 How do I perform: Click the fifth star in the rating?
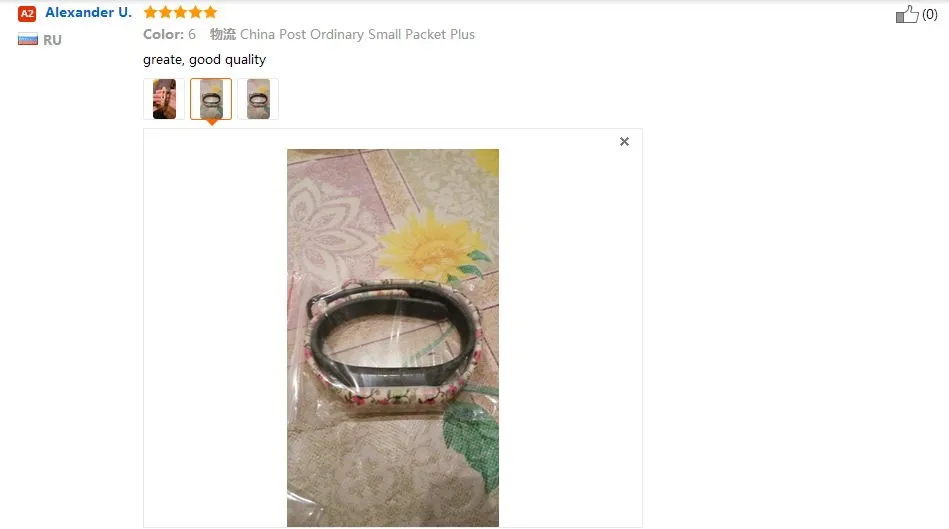[x=210, y=12]
